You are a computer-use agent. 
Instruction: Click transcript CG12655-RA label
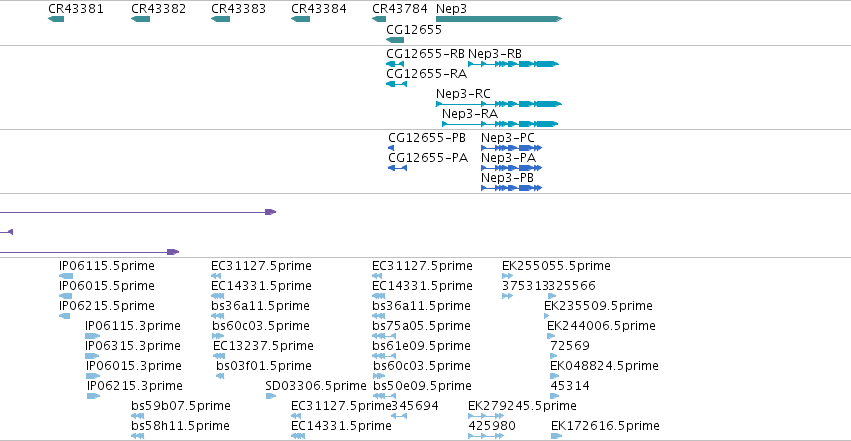click(427, 74)
